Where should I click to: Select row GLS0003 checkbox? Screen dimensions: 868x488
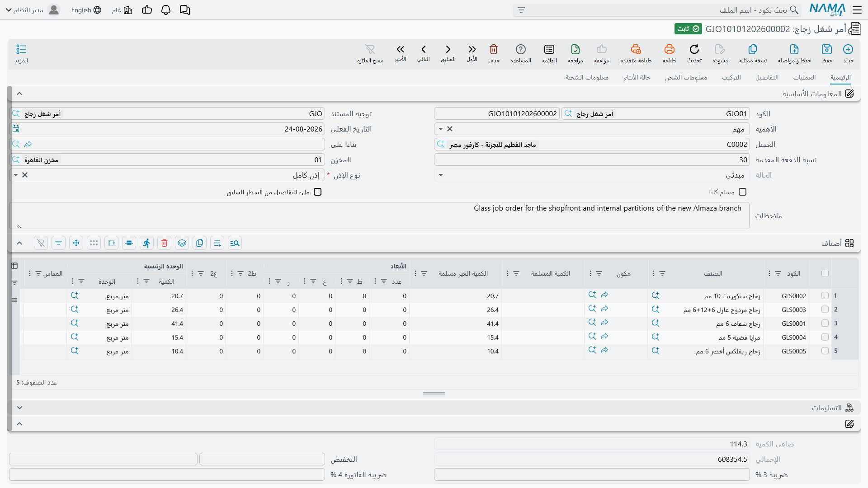825,310
